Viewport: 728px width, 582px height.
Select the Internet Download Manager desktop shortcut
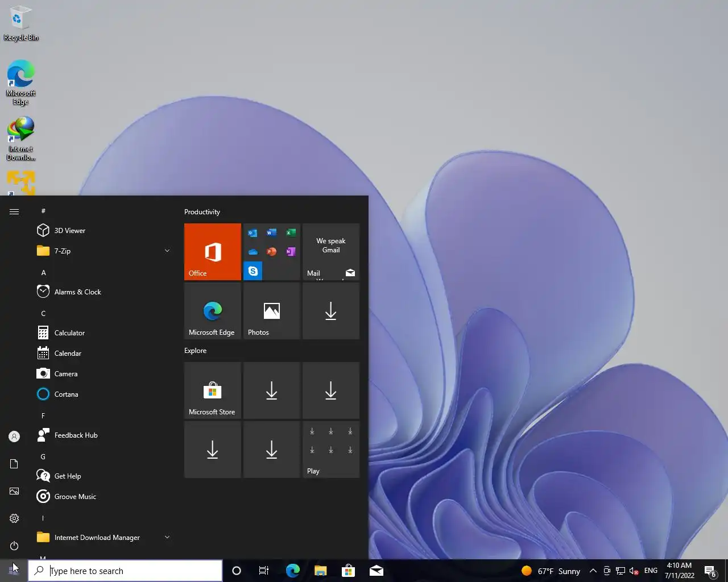(x=21, y=139)
